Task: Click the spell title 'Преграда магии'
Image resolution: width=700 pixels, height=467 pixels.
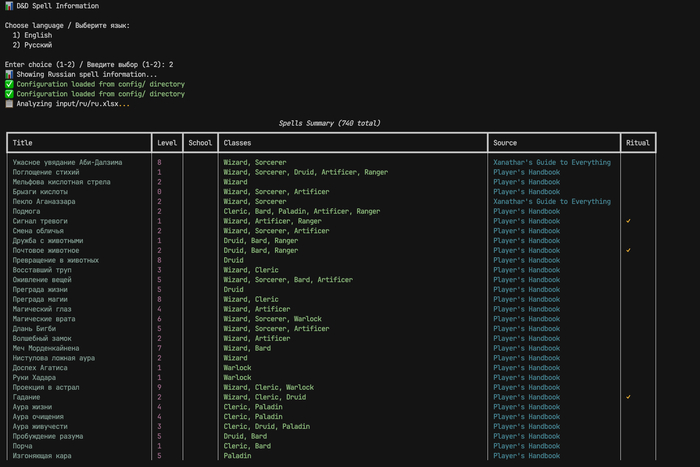Action: 40,300
